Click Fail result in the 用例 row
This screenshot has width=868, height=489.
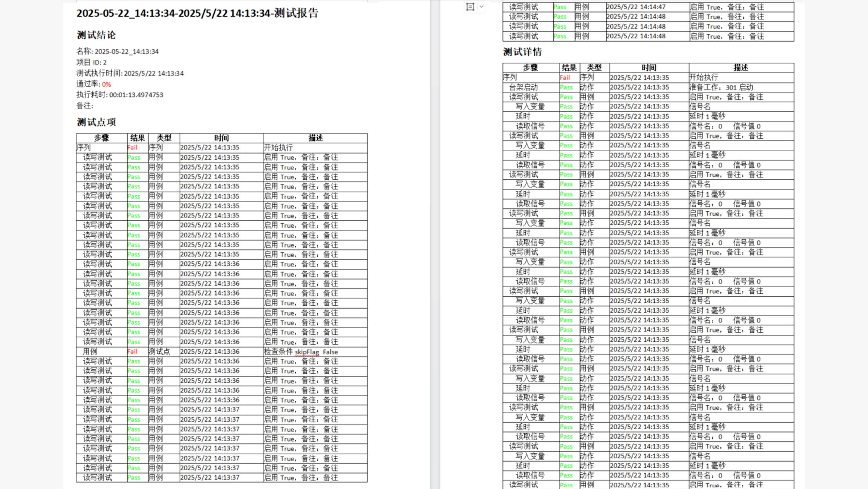point(132,352)
